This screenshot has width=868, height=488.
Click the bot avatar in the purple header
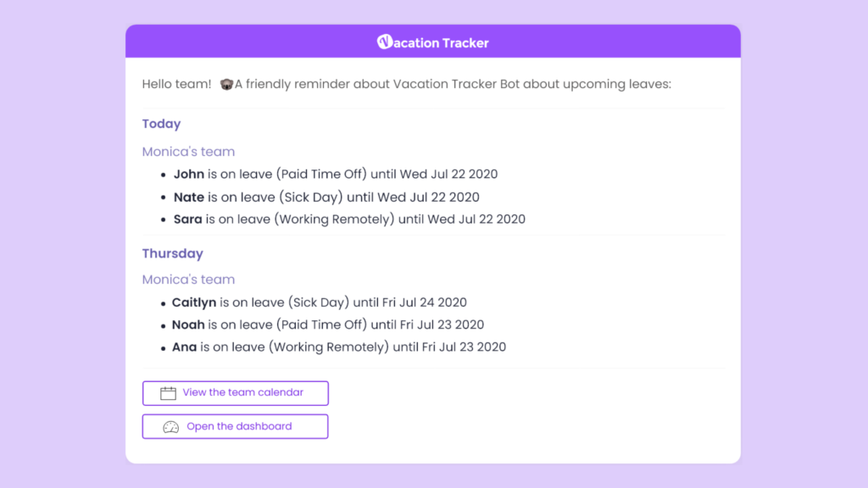pyautogui.click(x=384, y=42)
